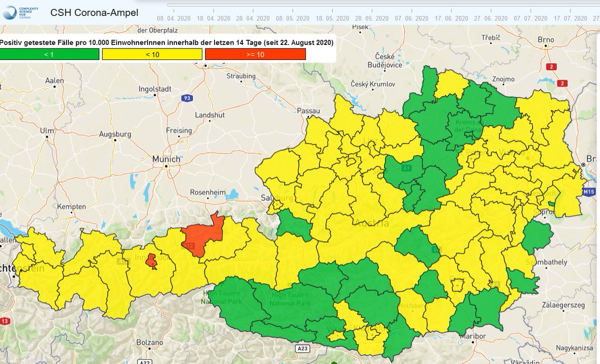Click the red route 13 shield
Image resolution: width=600 pixels, height=364 pixels.
5,321
